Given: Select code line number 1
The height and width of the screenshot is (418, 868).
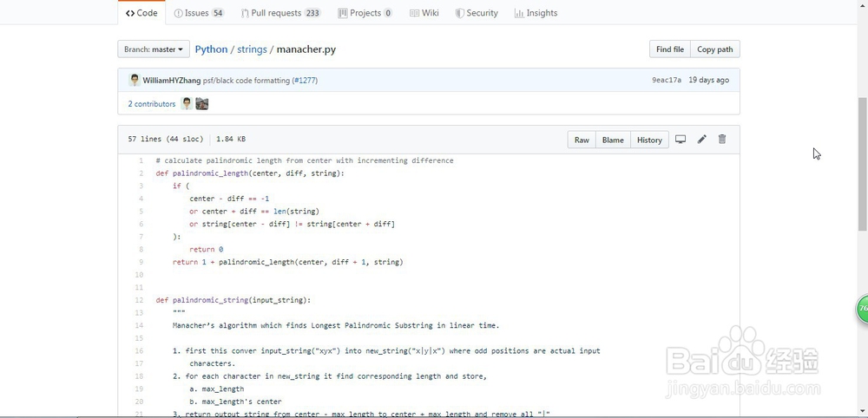Looking at the screenshot, I should click(x=141, y=161).
